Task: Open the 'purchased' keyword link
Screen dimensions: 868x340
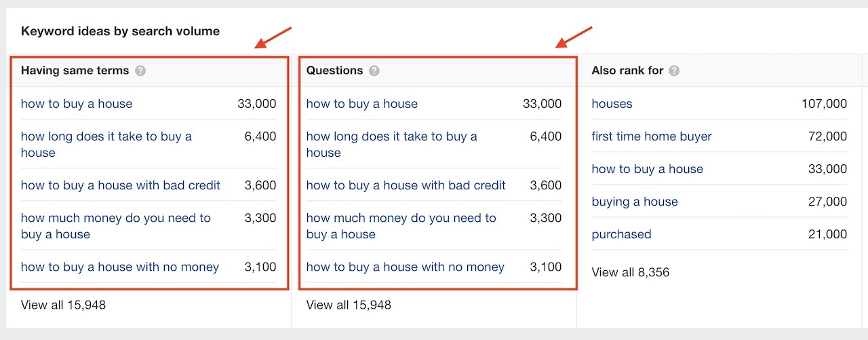Action: click(621, 234)
